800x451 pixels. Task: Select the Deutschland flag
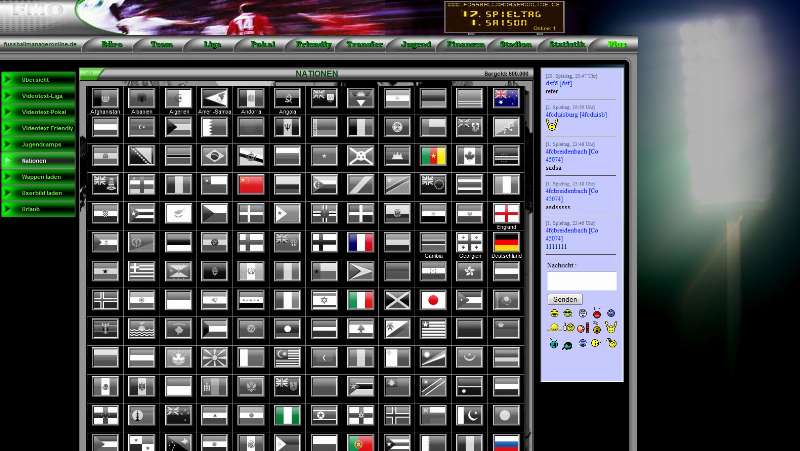pos(506,243)
